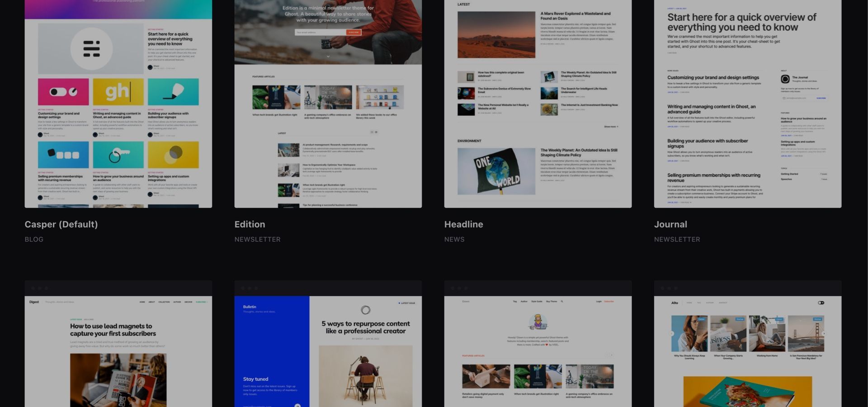Click the Ghost logo in Casper preview
This screenshot has width=868, height=407.
pos(91,48)
